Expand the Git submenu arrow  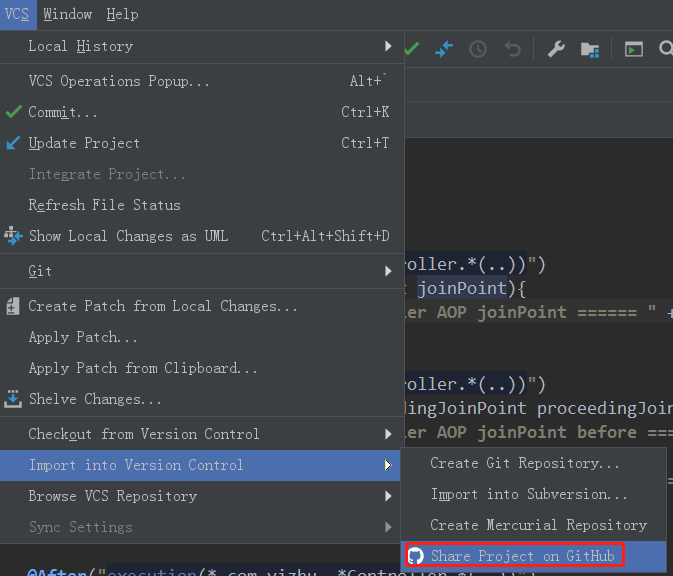tap(388, 271)
